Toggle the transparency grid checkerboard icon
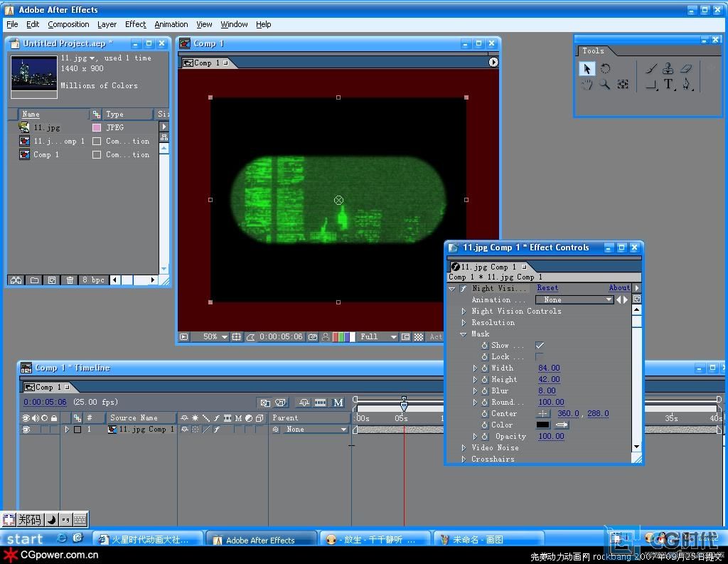The image size is (728, 564). coord(418,337)
